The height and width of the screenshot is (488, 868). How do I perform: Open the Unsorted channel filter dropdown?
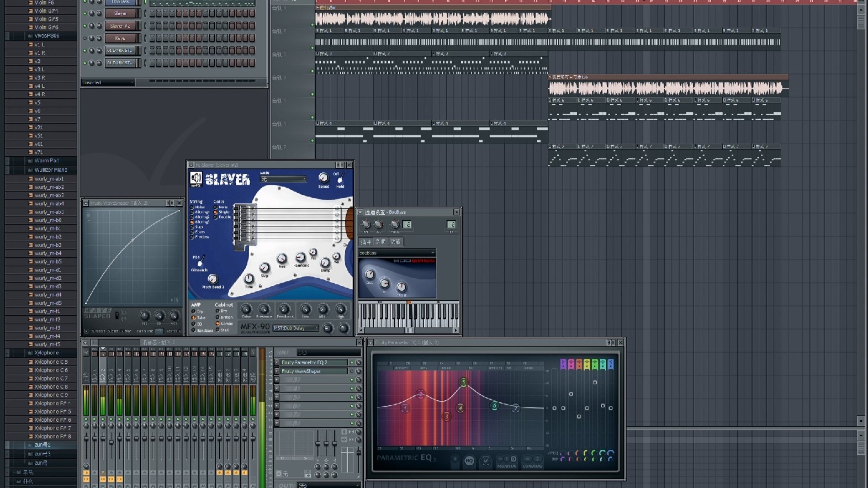pos(108,82)
